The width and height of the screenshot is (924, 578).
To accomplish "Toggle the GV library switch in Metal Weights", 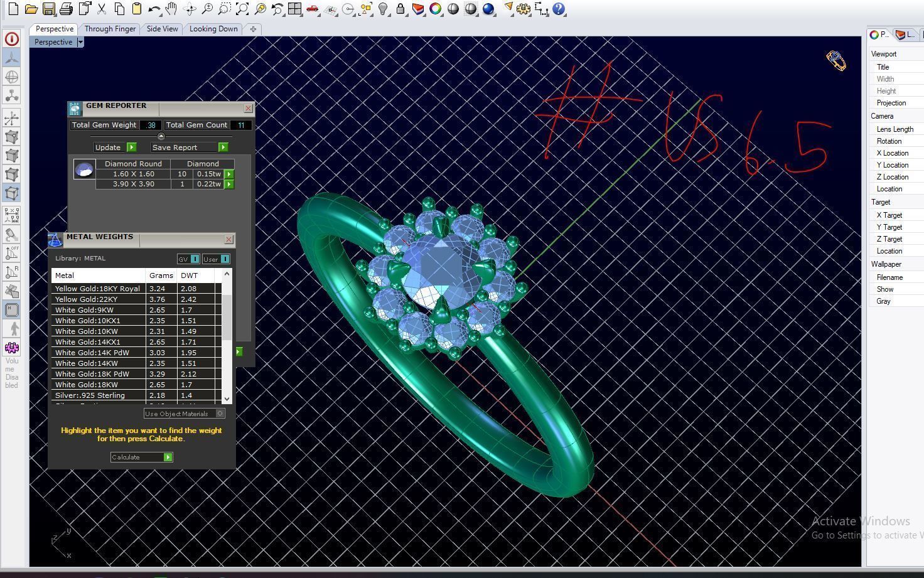I will tap(188, 259).
